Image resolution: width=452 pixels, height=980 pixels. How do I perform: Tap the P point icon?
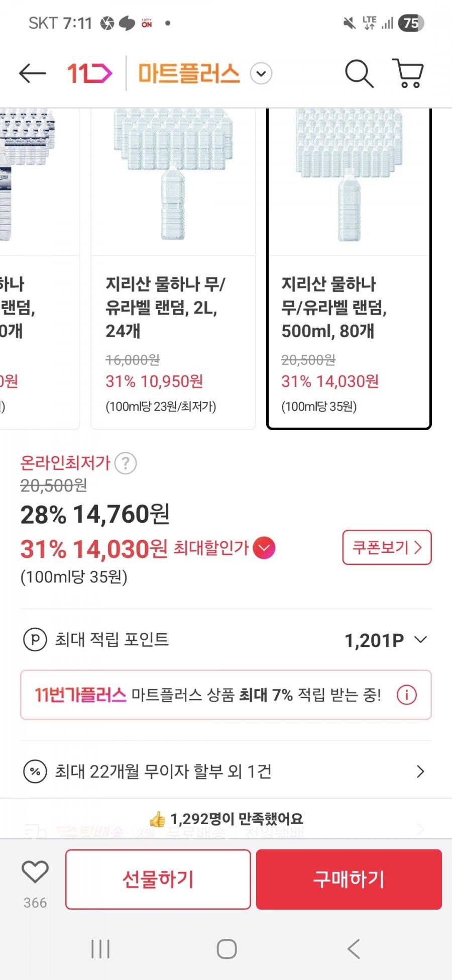tap(35, 640)
